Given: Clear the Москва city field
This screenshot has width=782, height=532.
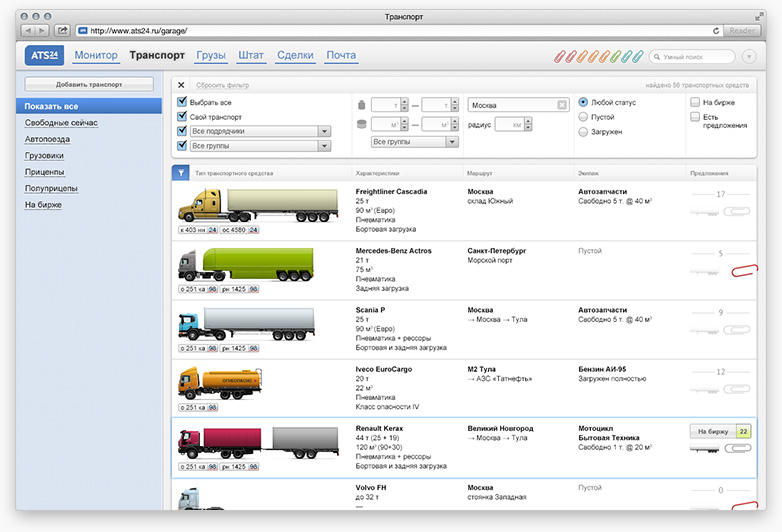Looking at the screenshot, I should (562, 105).
